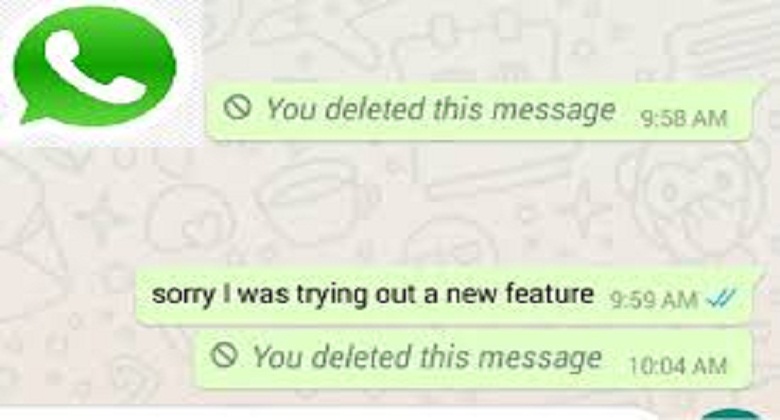The image size is (780, 420).
Task: Tap the green round button at bottom right
Action: [732, 415]
